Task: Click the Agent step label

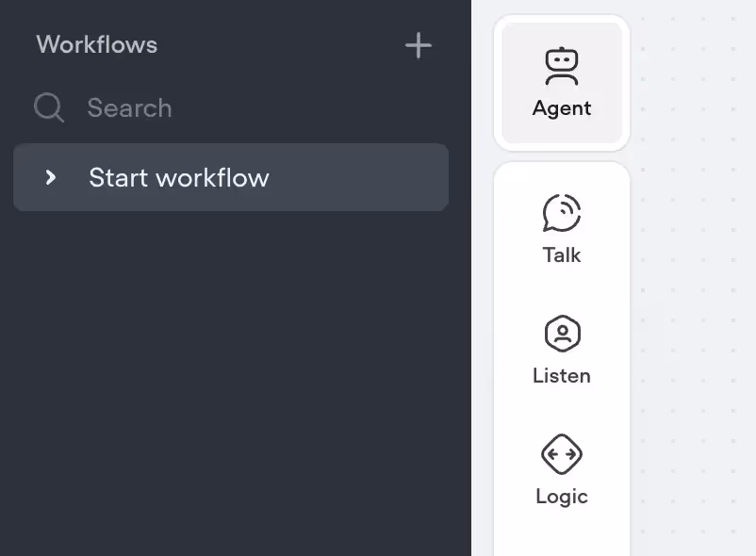Action: click(x=562, y=108)
